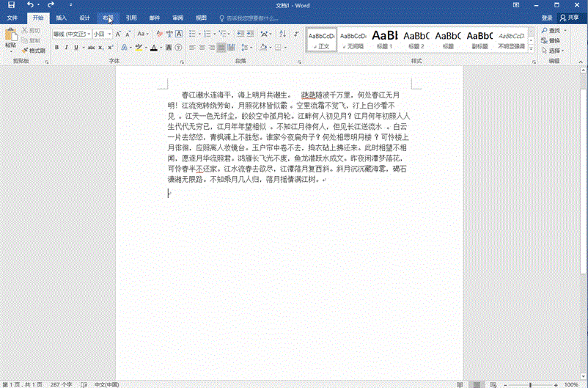
Task: Click the Save icon in quick access toolbar
Action: (10, 5)
